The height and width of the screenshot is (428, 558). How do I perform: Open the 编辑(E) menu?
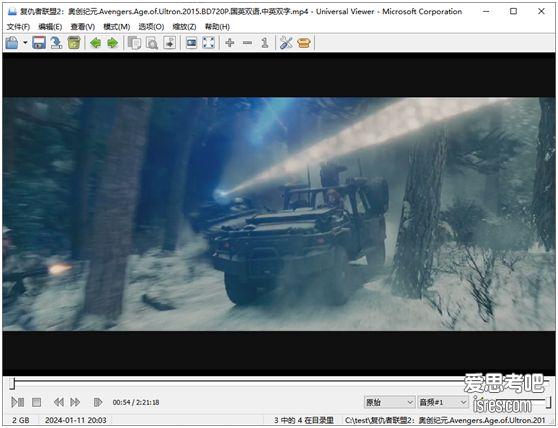click(50, 27)
